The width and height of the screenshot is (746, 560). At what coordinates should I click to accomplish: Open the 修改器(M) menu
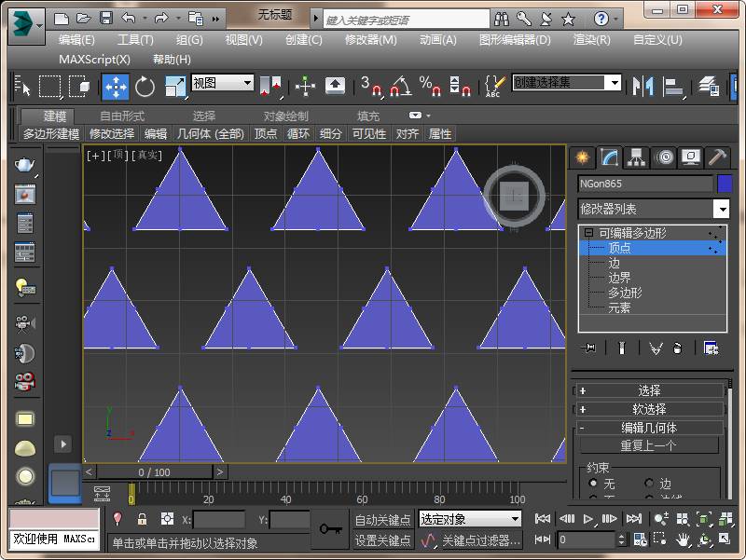370,40
